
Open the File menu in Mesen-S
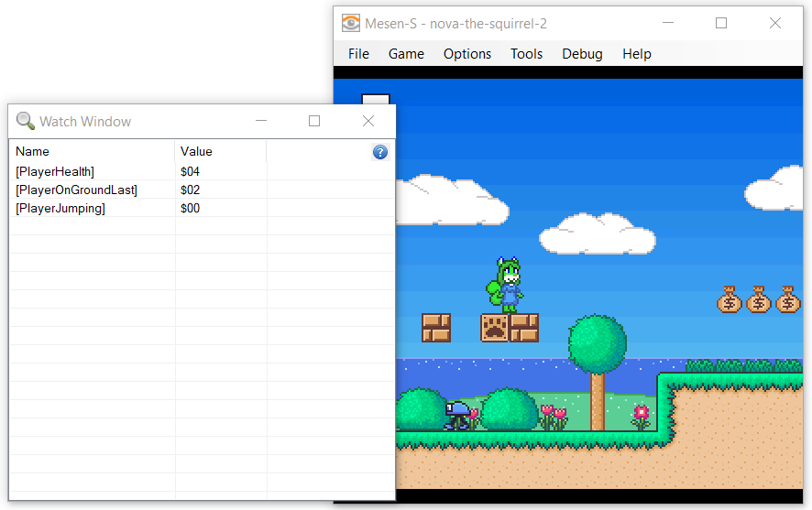coord(358,54)
